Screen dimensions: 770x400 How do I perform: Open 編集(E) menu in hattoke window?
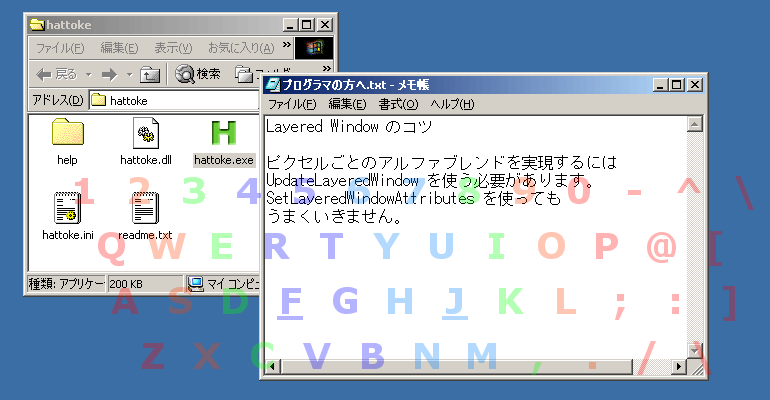[x=119, y=48]
